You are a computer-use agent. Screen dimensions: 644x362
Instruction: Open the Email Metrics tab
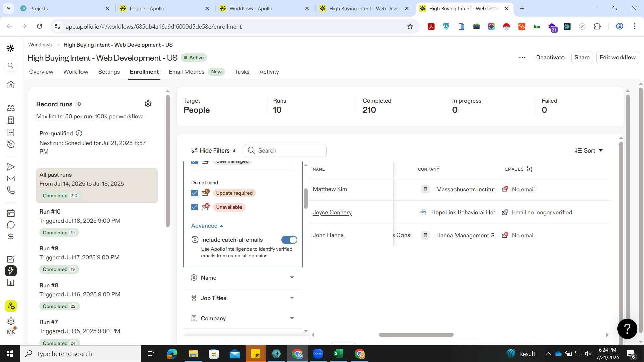[186, 72]
